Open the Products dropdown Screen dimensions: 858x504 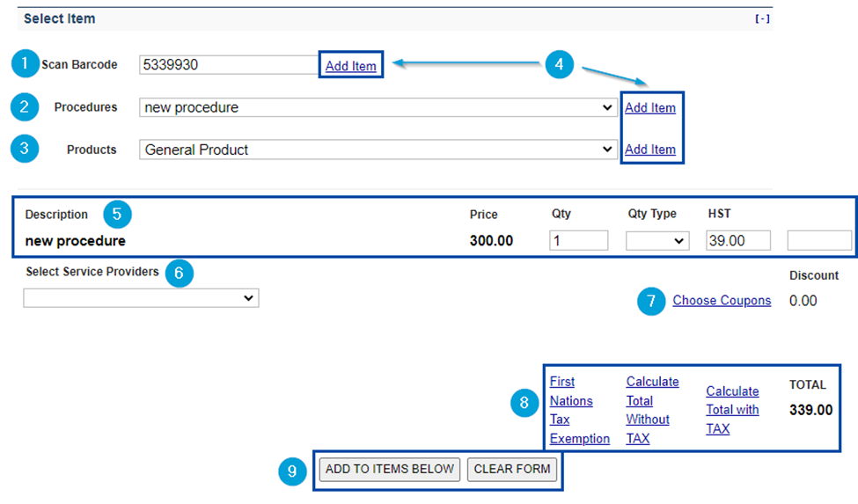pyautogui.click(x=378, y=150)
